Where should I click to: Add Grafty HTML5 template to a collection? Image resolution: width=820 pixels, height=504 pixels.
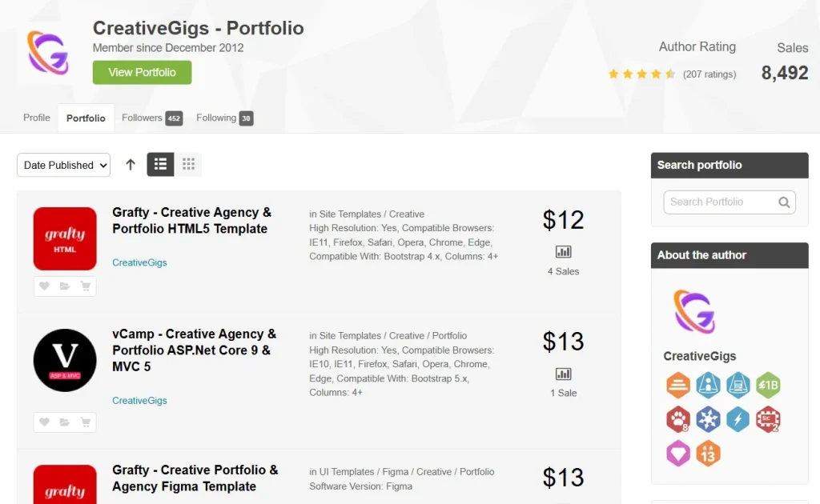click(65, 286)
